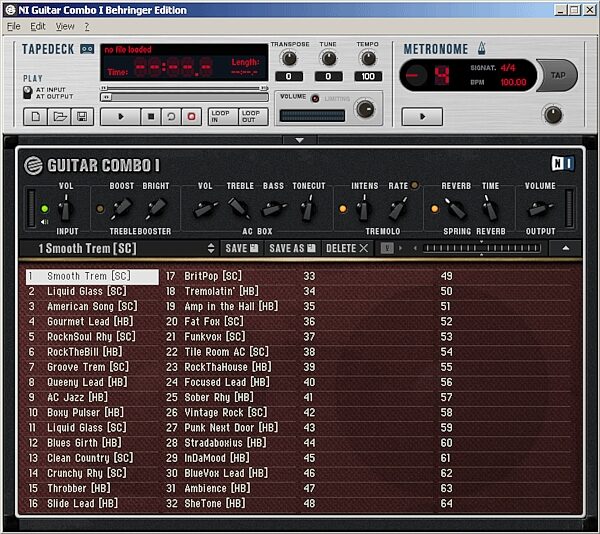Click the new file icon in Tapedeck

(35, 117)
